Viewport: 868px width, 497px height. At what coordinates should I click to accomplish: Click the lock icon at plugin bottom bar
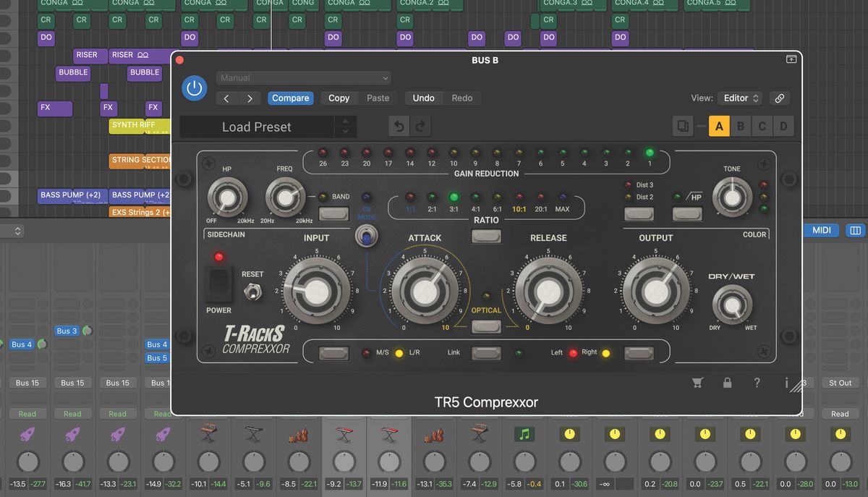tap(728, 383)
